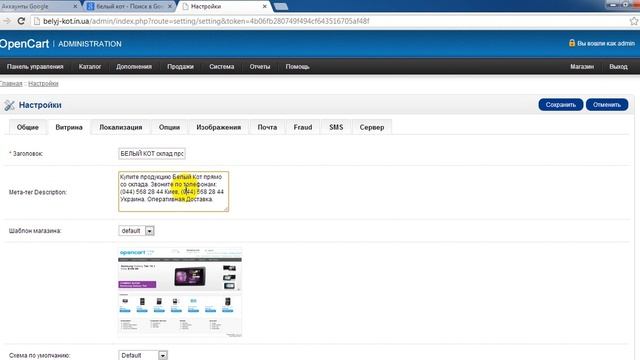Click the OpenCart template preview thumbnail
The width and height of the screenshot is (640, 360).
180,292
